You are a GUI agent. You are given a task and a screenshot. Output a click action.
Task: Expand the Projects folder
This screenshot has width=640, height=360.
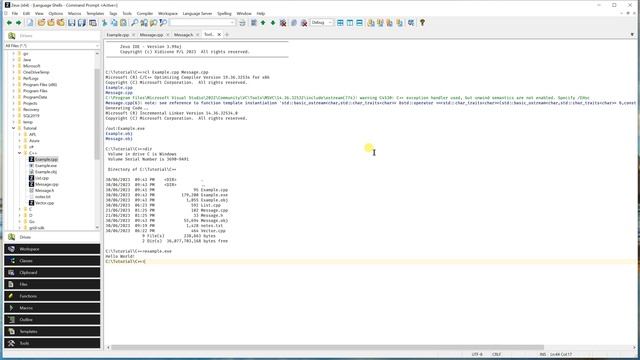13,103
